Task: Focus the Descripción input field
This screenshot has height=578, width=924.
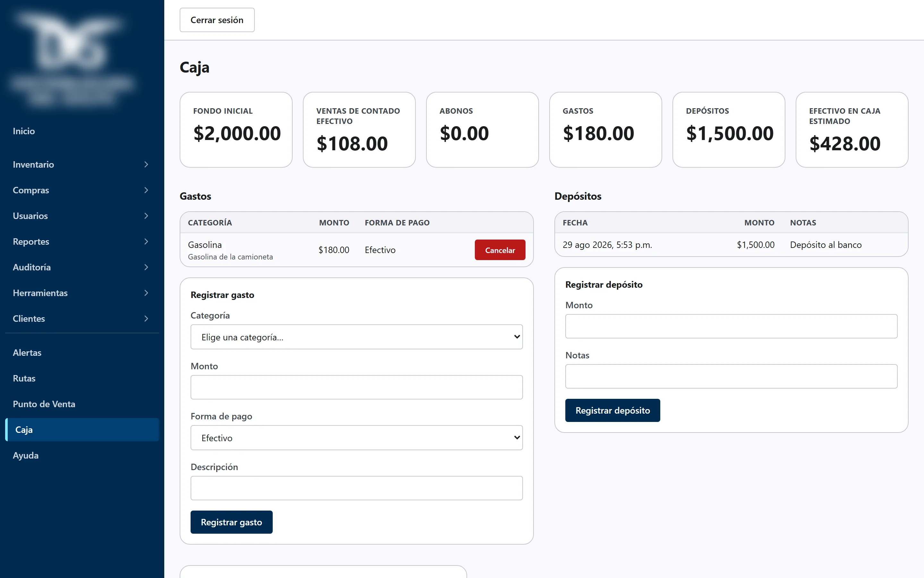Action: coord(356,488)
